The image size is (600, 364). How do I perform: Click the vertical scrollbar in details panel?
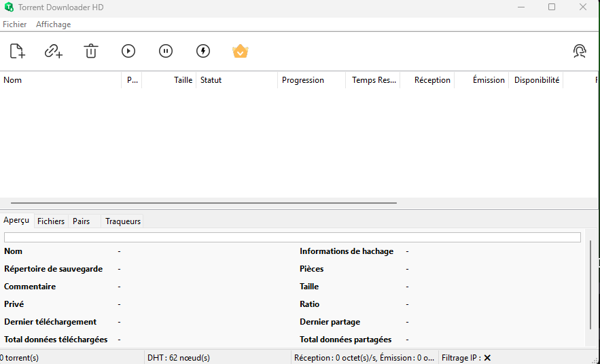pyautogui.click(x=591, y=285)
